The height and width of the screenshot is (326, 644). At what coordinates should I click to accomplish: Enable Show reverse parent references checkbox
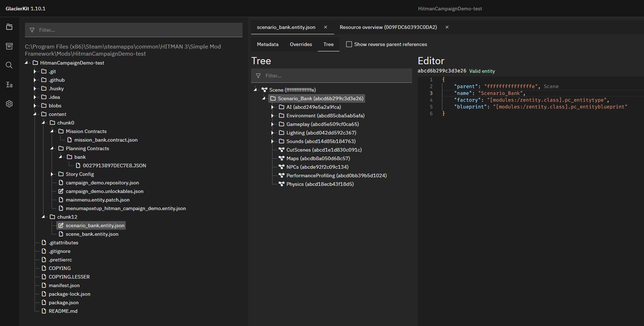349,44
